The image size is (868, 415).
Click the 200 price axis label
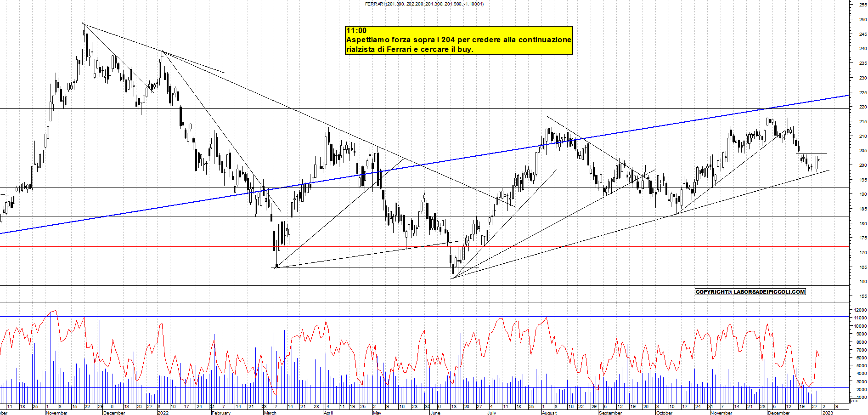[x=863, y=165]
